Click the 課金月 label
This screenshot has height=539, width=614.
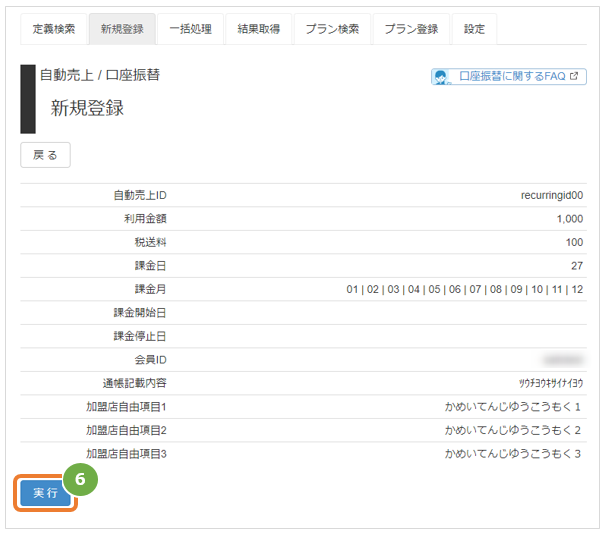click(x=151, y=289)
